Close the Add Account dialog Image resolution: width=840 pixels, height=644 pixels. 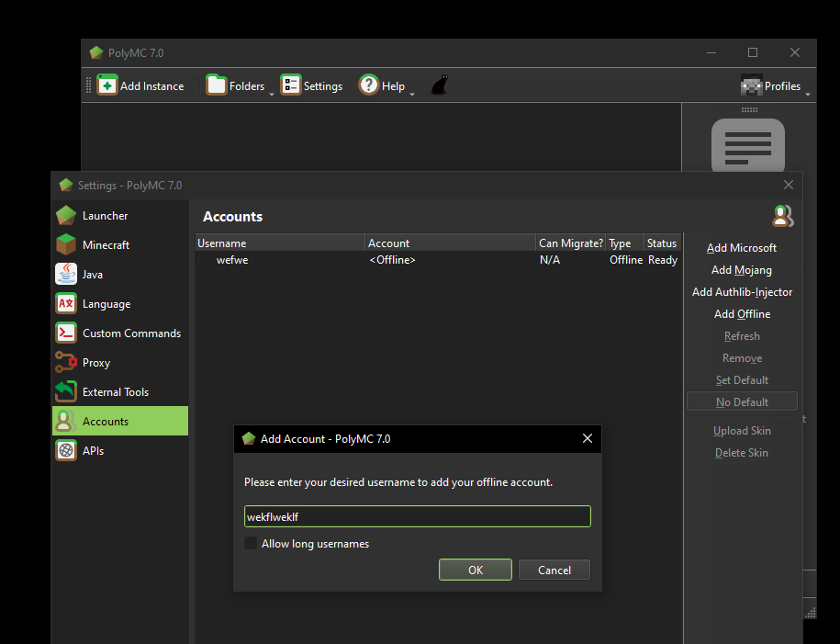588,438
